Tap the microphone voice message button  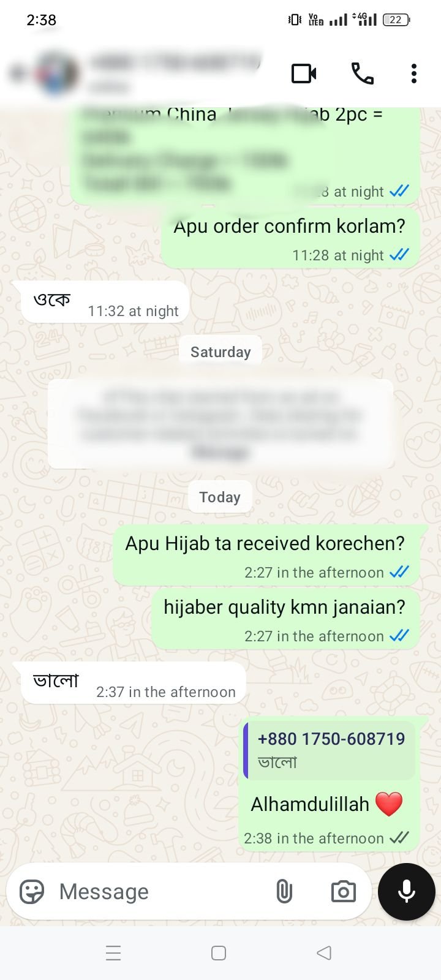407,892
